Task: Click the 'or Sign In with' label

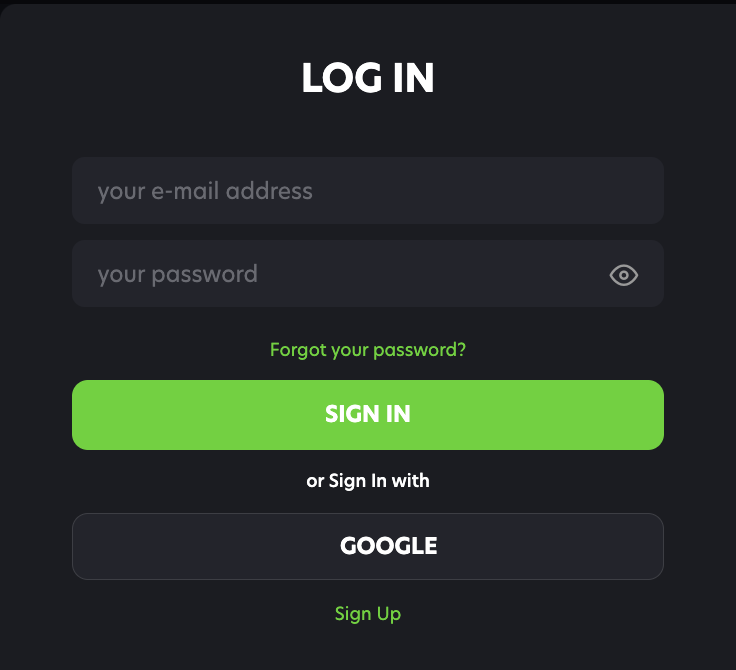Action: (x=368, y=481)
